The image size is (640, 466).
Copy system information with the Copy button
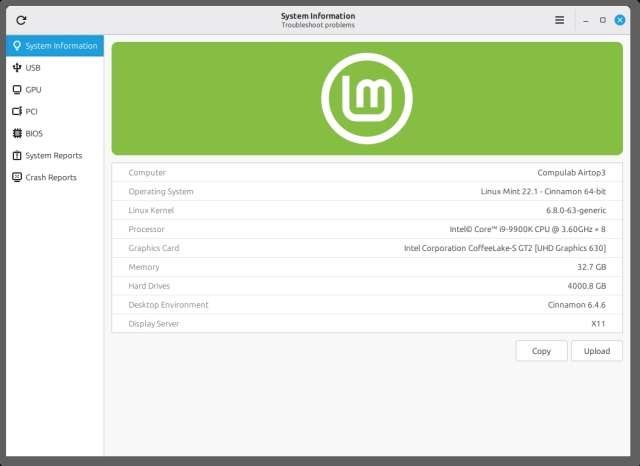541,351
